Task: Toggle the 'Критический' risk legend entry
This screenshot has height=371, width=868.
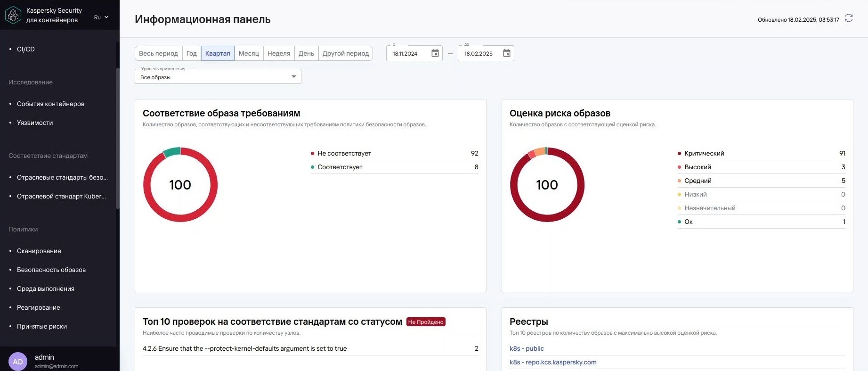Action: pos(704,154)
